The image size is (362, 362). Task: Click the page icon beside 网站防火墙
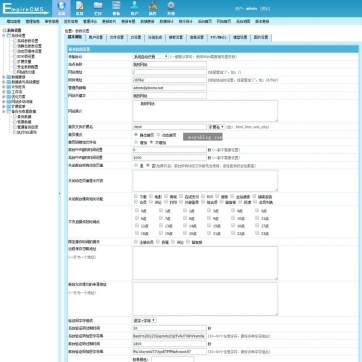15,72
